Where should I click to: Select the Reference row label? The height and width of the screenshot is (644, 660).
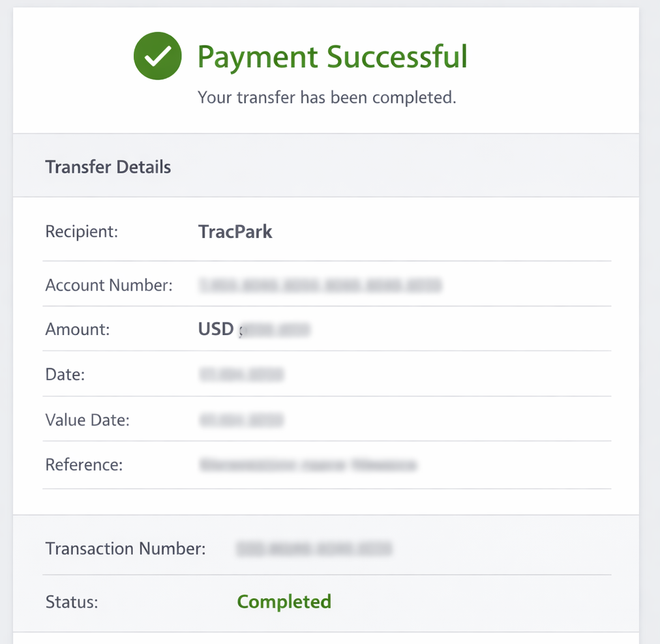pyautogui.click(x=83, y=465)
